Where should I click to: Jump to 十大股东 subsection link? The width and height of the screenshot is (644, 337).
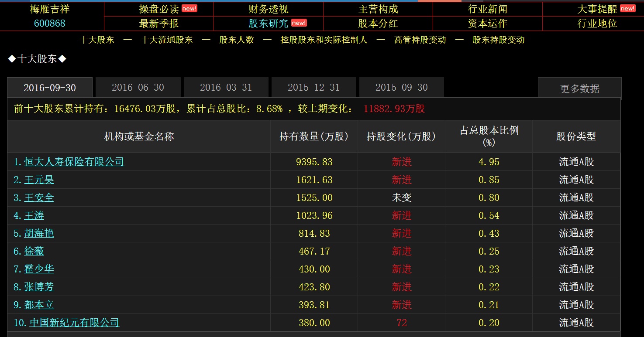97,40
